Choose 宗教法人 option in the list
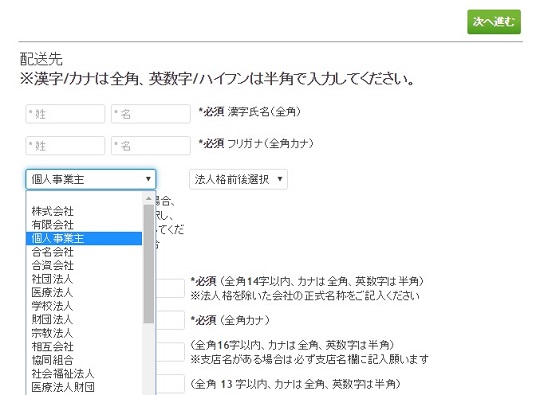The image size is (540, 395). click(x=84, y=333)
